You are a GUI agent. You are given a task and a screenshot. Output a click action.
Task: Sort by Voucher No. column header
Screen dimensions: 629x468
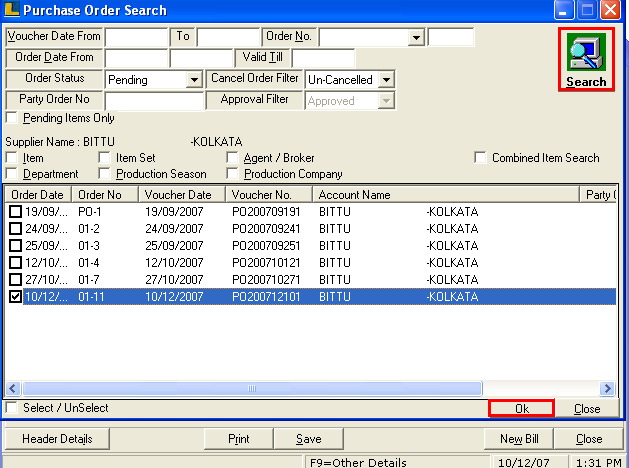pyautogui.click(x=269, y=195)
